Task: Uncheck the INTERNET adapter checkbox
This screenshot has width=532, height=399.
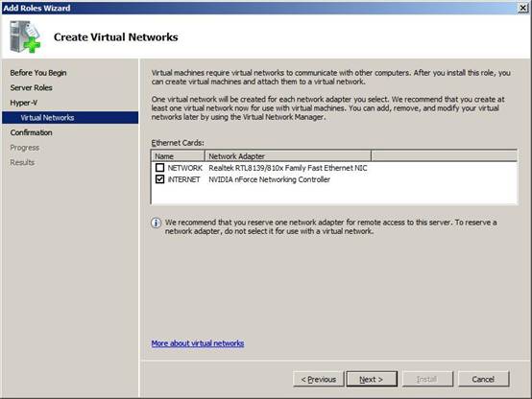Action: [x=159, y=179]
